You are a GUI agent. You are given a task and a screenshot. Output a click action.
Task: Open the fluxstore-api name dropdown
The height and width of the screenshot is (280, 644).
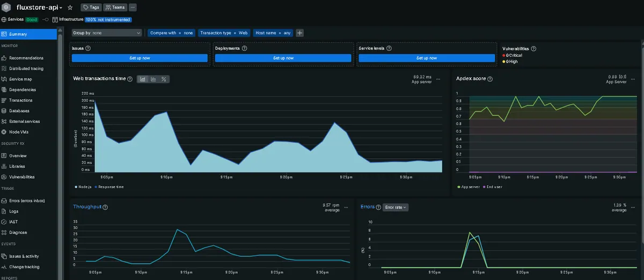40,8
